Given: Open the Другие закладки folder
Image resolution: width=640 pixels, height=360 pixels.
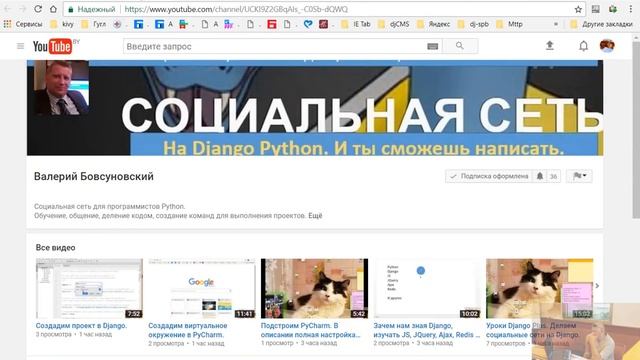Looking at the screenshot, I should click(x=601, y=24).
